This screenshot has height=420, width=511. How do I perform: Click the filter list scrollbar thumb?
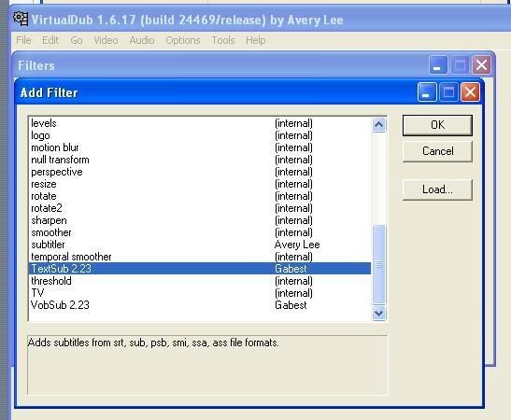[x=378, y=264]
